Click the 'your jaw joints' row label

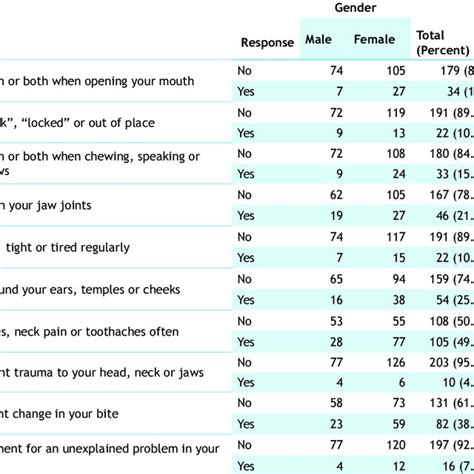(46, 205)
